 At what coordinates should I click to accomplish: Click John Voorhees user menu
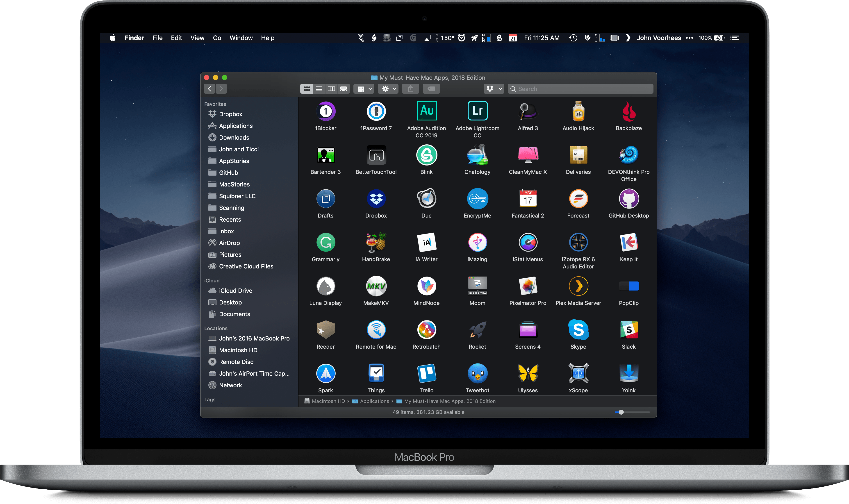click(x=658, y=38)
